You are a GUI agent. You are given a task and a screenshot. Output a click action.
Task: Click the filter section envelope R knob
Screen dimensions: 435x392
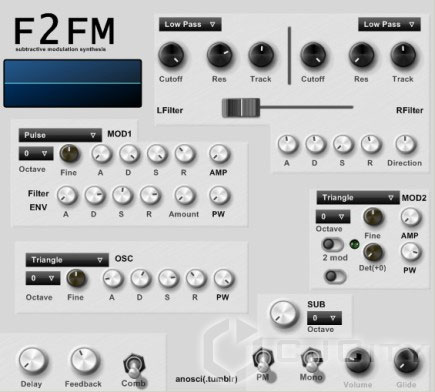pos(371,144)
